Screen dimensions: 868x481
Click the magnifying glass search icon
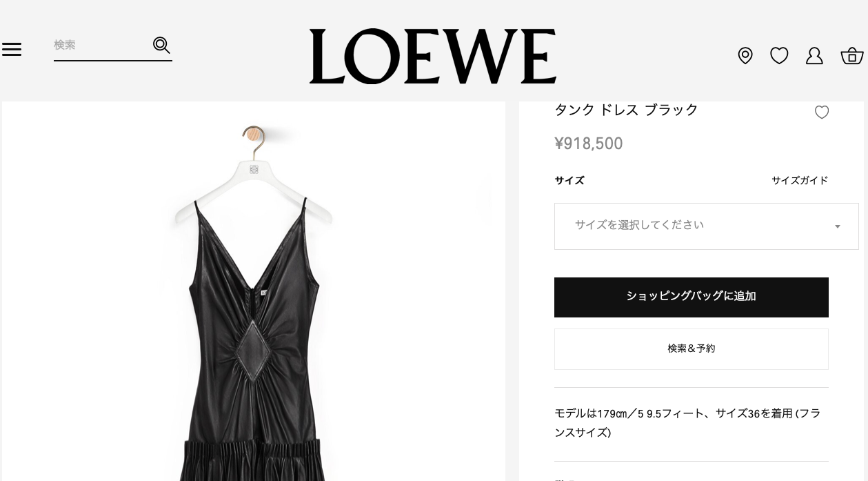[x=161, y=45]
